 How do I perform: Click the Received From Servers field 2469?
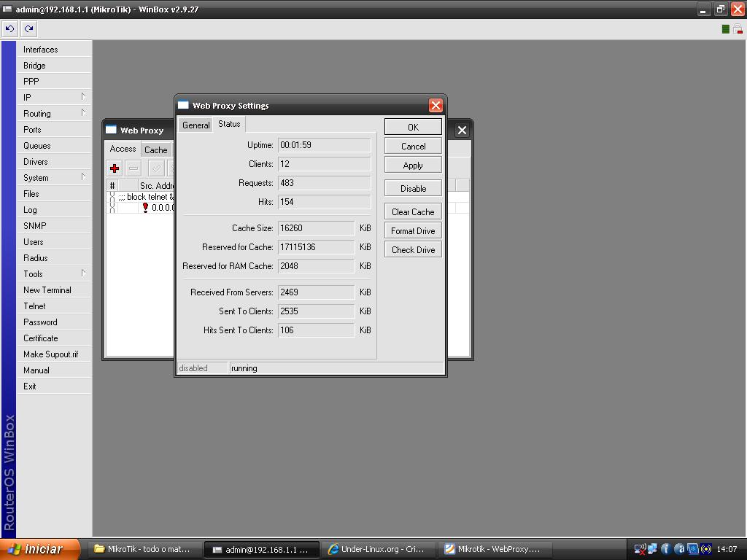[x=317, y=292]
